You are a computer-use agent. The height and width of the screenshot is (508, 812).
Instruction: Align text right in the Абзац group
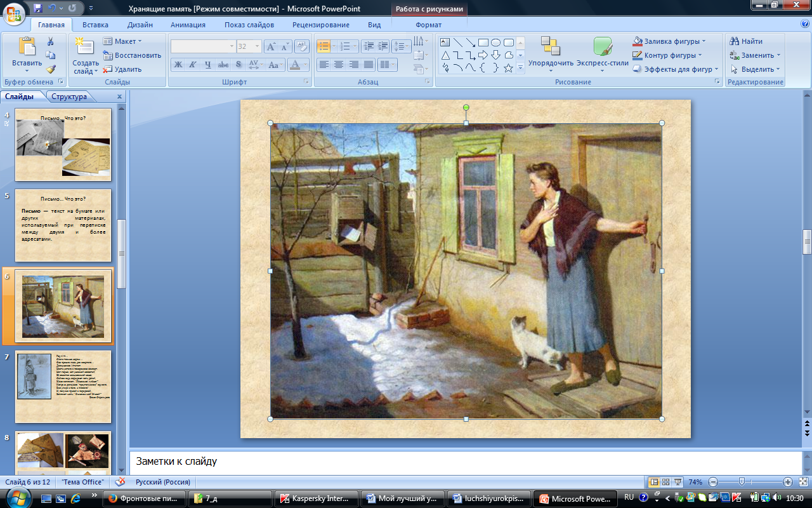[x=353, y=65]
